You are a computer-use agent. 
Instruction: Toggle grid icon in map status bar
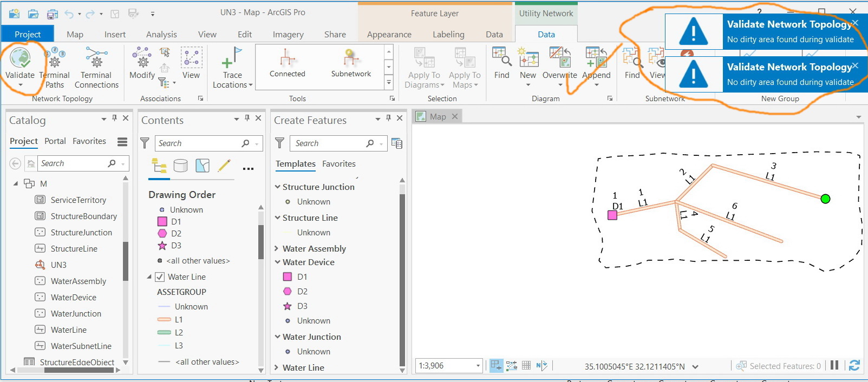526,366
